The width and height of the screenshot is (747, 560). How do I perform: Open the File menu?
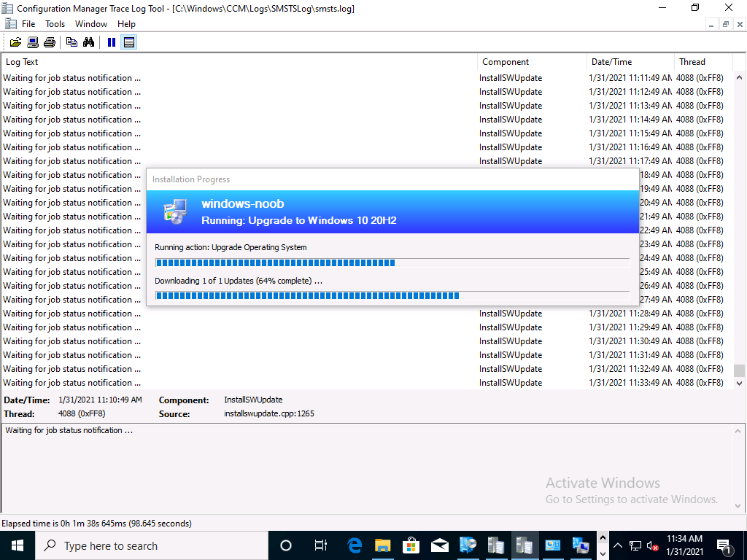pyautogui.click(x=28, y=24)
